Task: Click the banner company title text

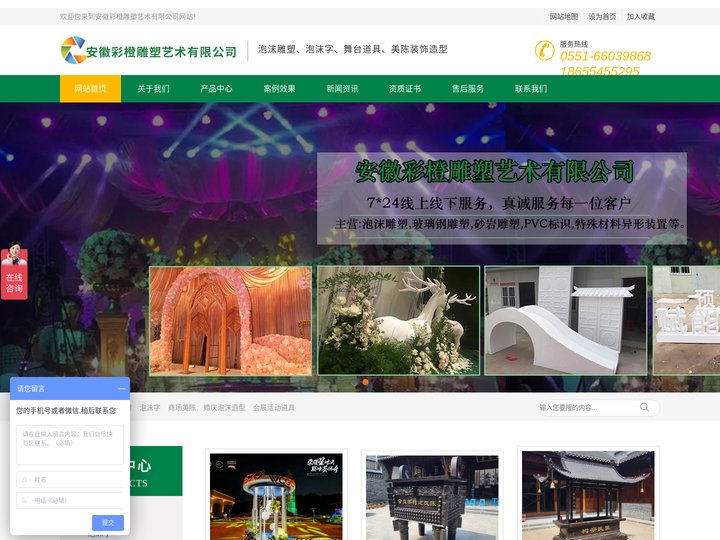Action: tap(495, 171)
